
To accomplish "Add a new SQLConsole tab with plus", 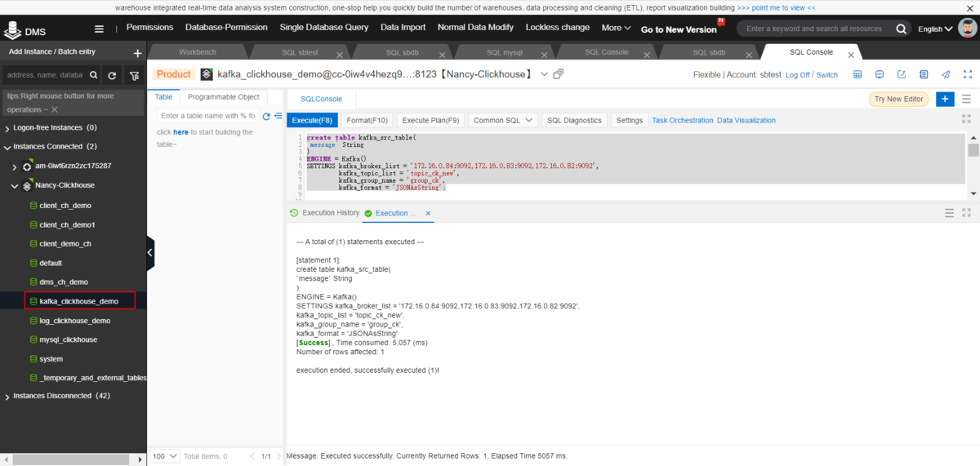I will [x=945, y=99].
